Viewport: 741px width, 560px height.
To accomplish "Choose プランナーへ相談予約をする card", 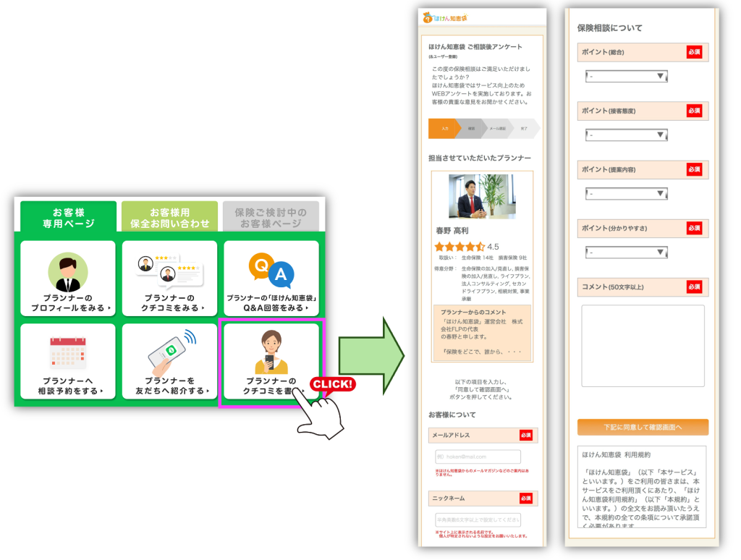I will (x=68, y=362).
